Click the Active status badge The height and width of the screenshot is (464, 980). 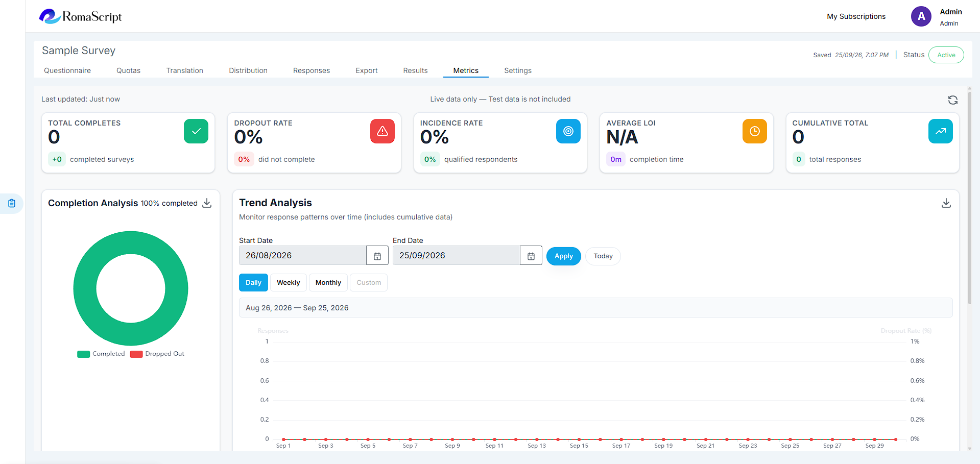(x=946, y=55)
